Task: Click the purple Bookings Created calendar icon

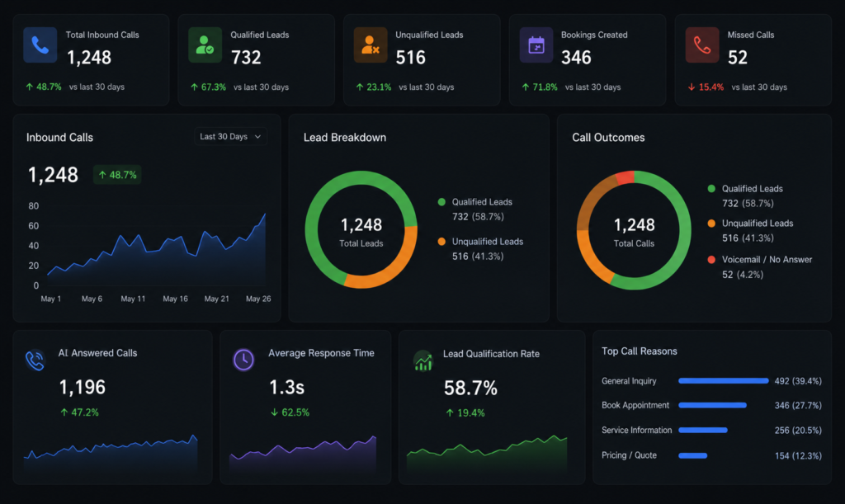Action: [x=536, y=45]
